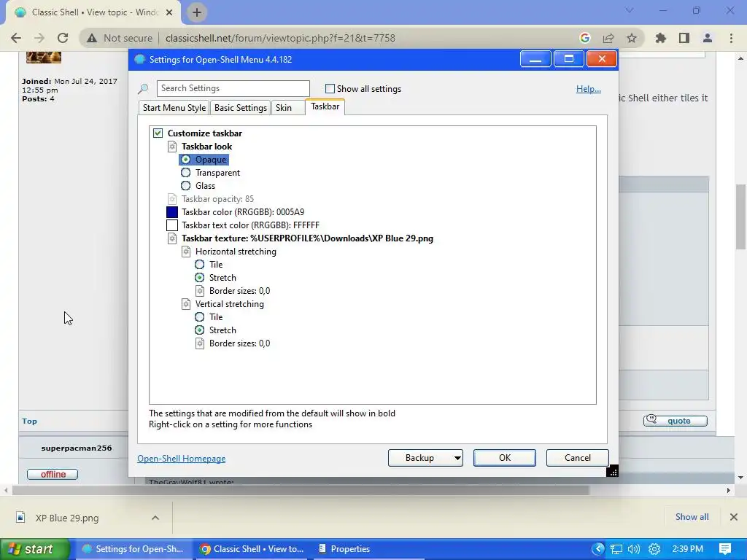Open the Chrome profile avatar
Screen dimensions: 747x560
(708, 38)
